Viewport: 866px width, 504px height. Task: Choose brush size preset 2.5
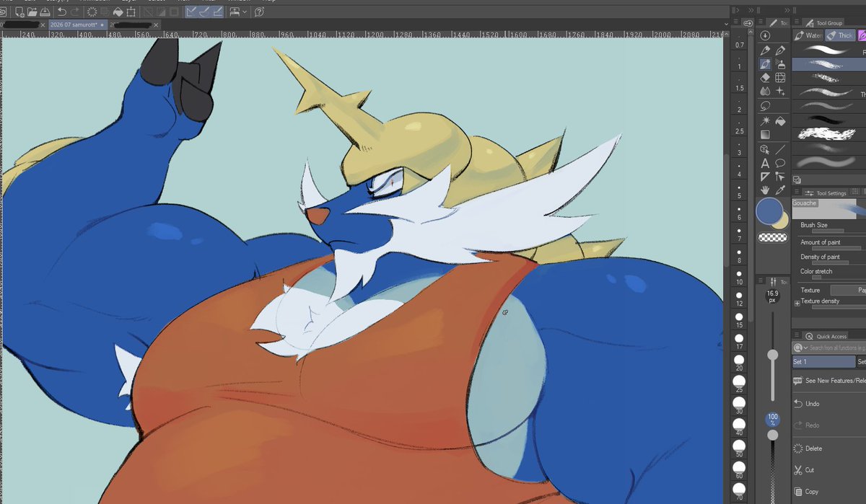point(739,125)
